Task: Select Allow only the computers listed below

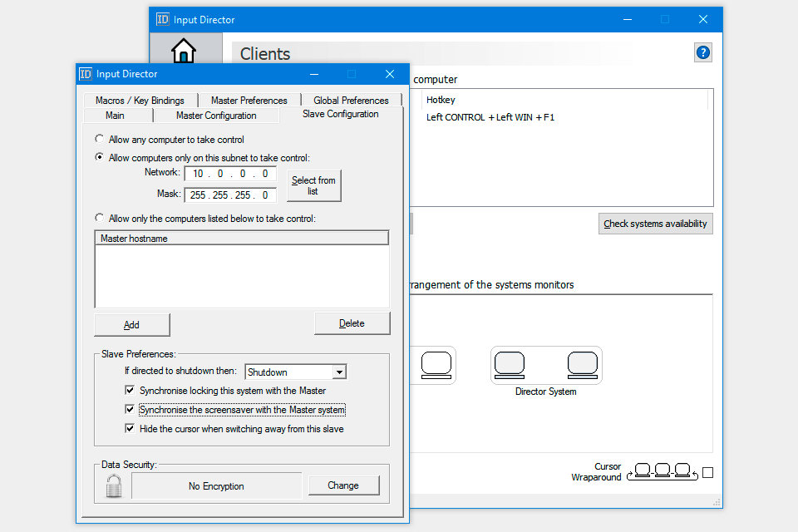Action: pyautogui.click(x=99, y=218)
